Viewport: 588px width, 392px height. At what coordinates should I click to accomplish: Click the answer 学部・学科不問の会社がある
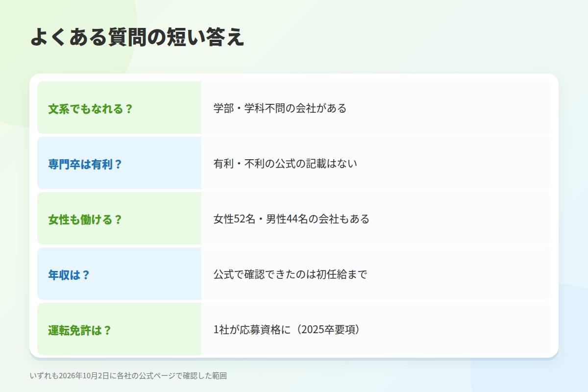[280, 108]
